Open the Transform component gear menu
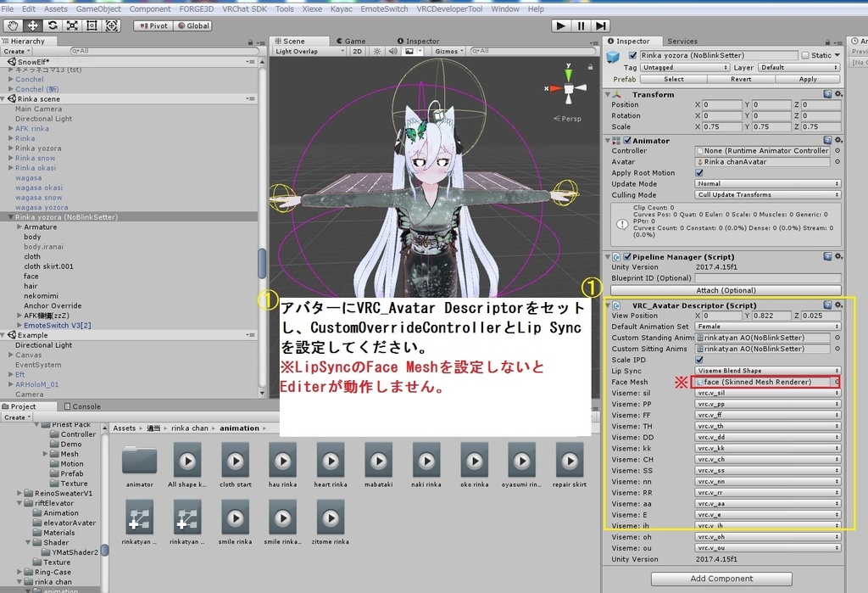This screenshot has height=593, width=868. [x=838, y=94]
